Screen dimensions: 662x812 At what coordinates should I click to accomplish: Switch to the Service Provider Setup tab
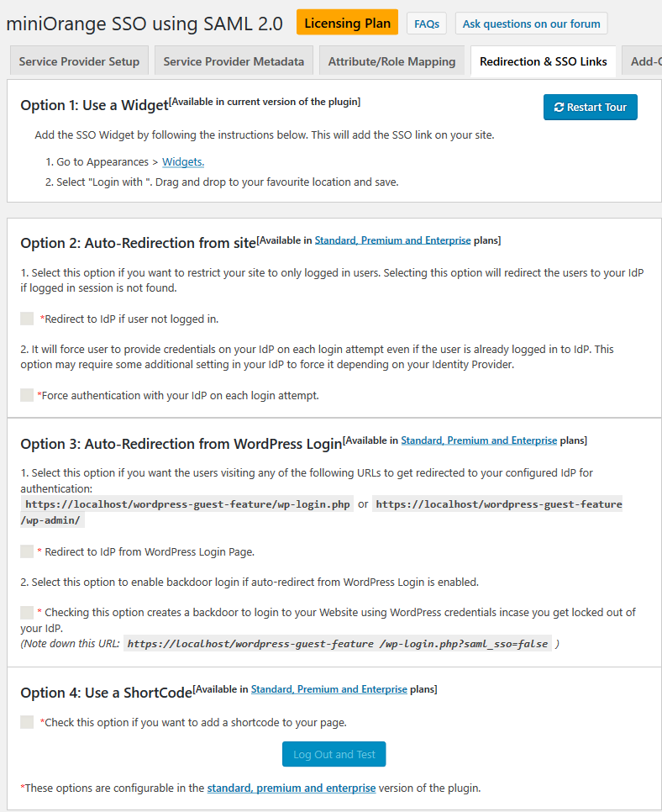pos(79,61)
